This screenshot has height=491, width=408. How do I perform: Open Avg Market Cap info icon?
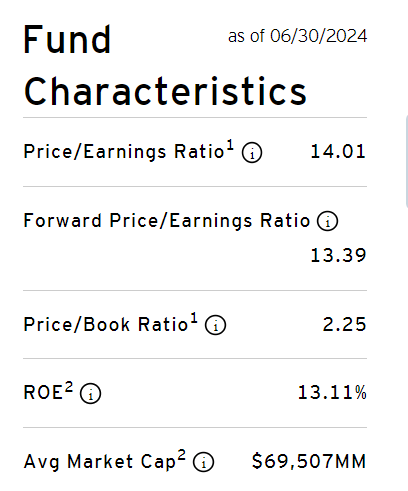tap(203, 462)
